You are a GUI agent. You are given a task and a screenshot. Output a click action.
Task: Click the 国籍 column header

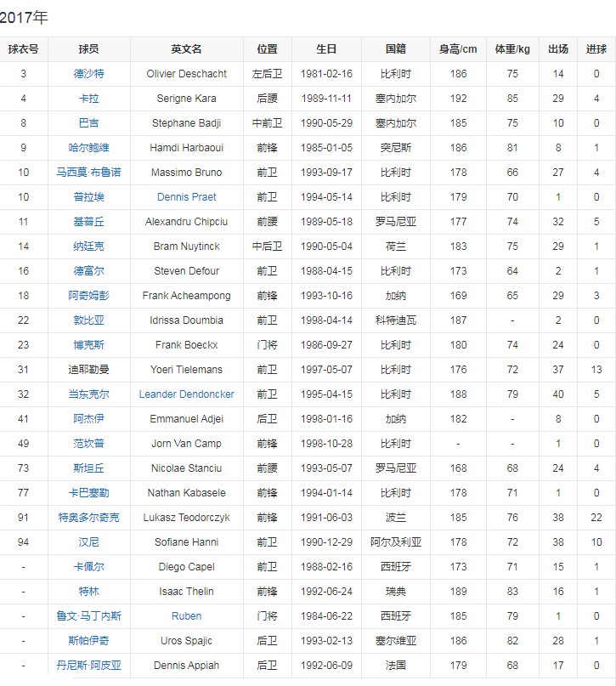click(395, 49)
